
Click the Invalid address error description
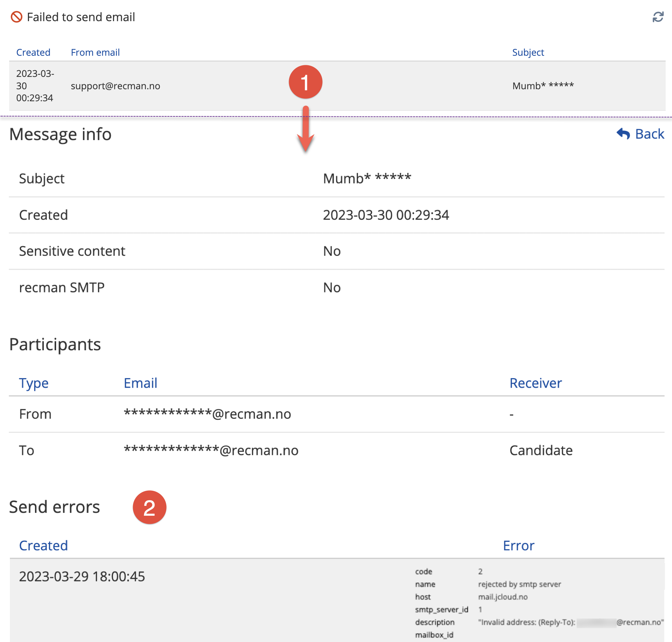[570, 622]
